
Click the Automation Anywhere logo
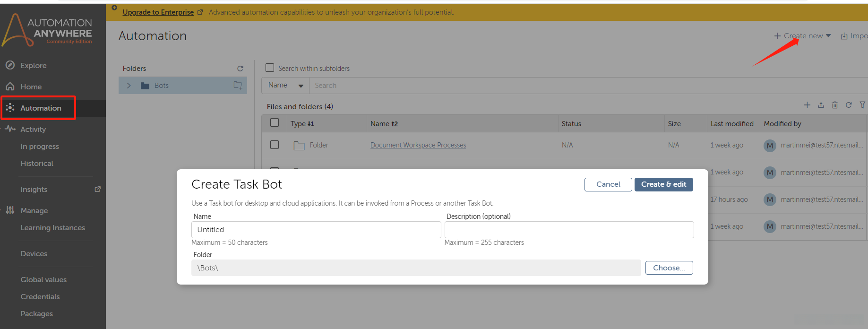click(x=47, y=30)
